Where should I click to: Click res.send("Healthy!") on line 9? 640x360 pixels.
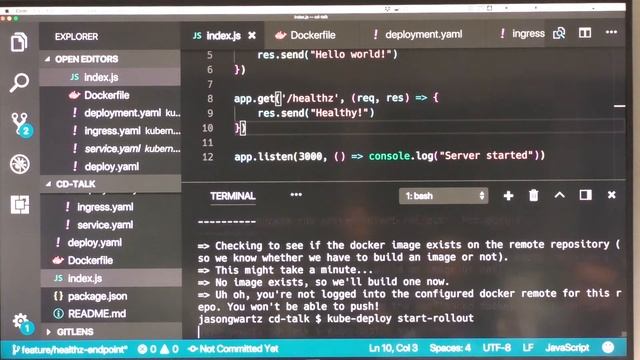[x=316, y=113]
